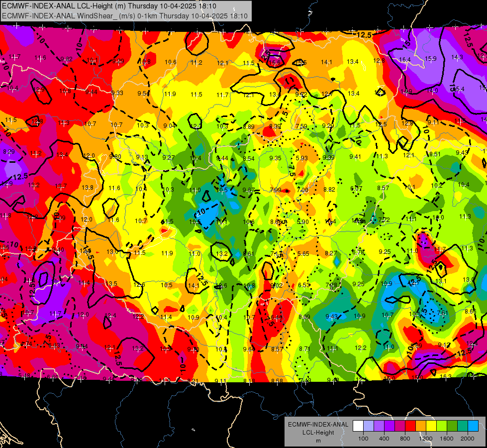Click the wind shear value 16.4
The height and width of the screenshot is (448, 487).
[405, 59]
